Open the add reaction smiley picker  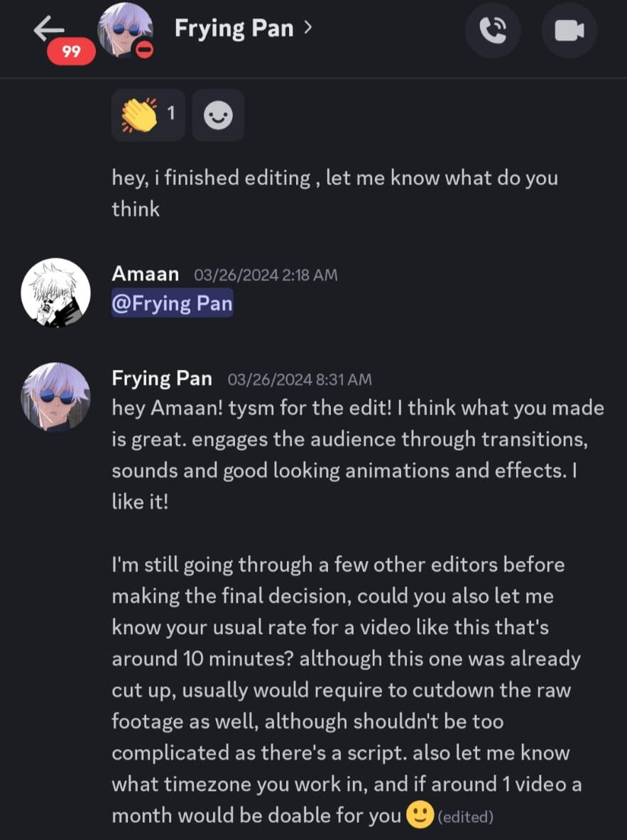click(218, 115)
